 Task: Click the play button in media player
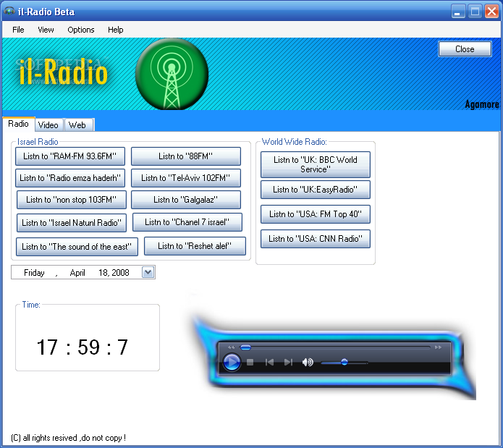coord(232,363)
